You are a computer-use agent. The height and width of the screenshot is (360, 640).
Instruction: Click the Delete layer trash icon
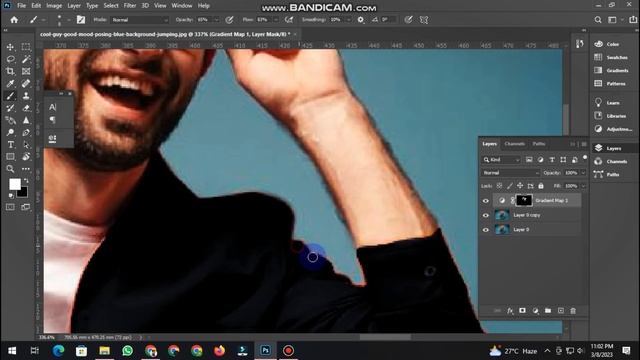(573, 311)
